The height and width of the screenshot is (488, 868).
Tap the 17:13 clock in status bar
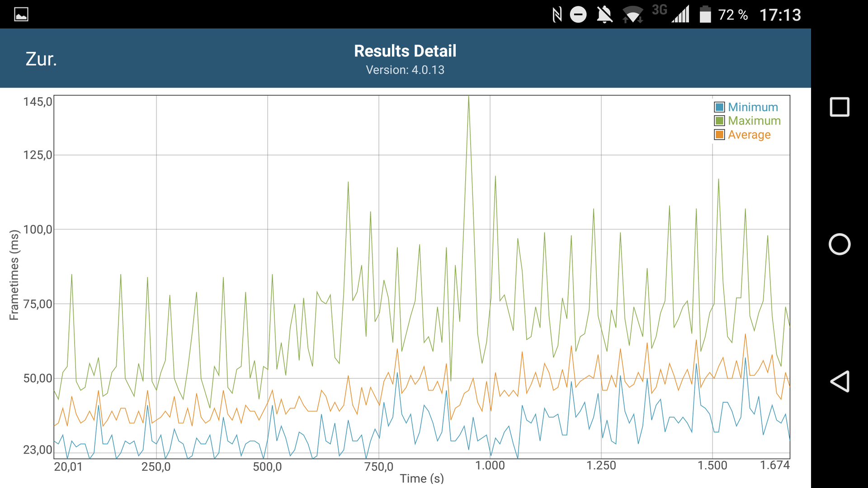pos(780,15)
